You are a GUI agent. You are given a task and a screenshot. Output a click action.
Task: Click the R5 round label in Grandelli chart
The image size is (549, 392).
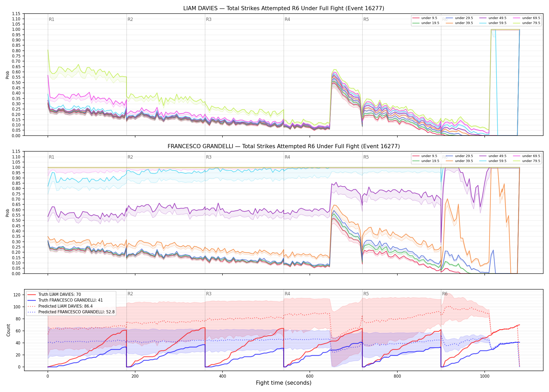(x=366, y=157)
